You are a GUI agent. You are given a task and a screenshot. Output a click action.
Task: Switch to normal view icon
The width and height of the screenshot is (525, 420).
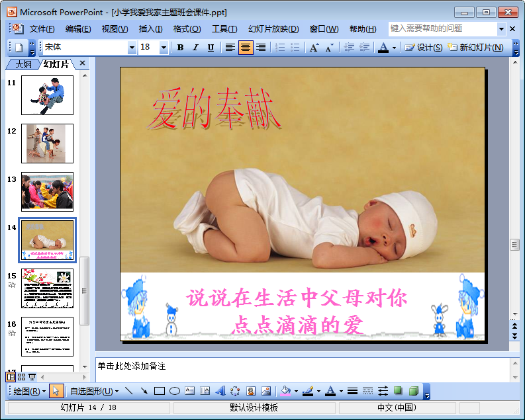(x=11, y=377)
